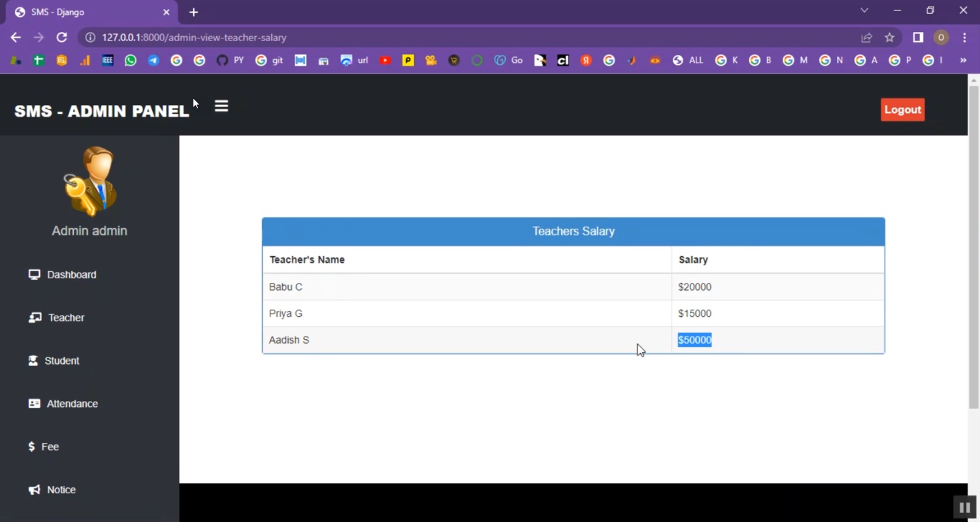The image size is (980, 522).
Task: Click the dollar sign Fee icon
Action: tap(31, 447)
